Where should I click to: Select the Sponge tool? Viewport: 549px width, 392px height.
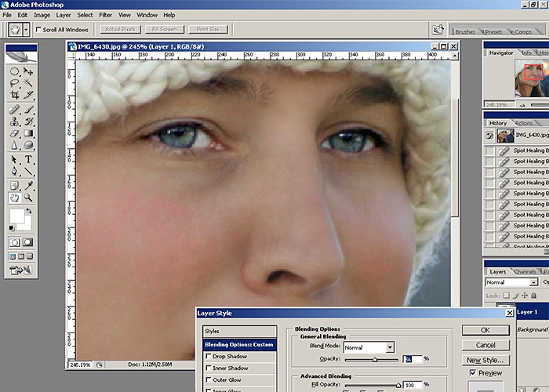28,144
